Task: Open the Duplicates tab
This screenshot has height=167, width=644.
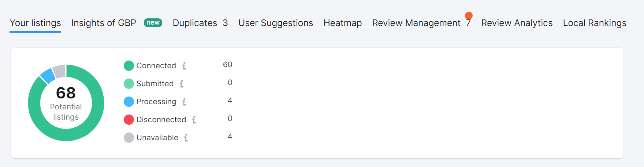Action: click(200, 23)
